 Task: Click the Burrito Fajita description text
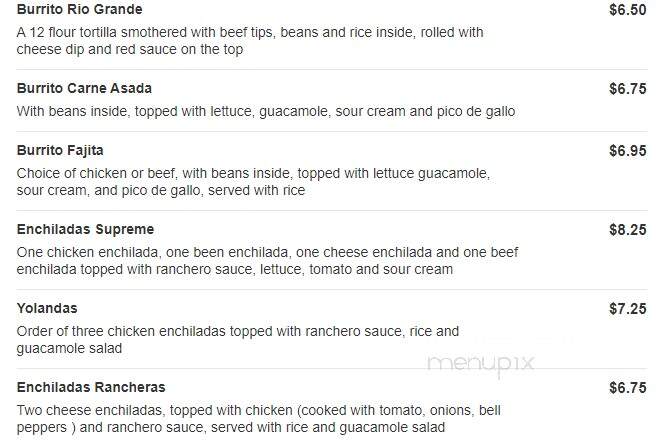point(253,182)
